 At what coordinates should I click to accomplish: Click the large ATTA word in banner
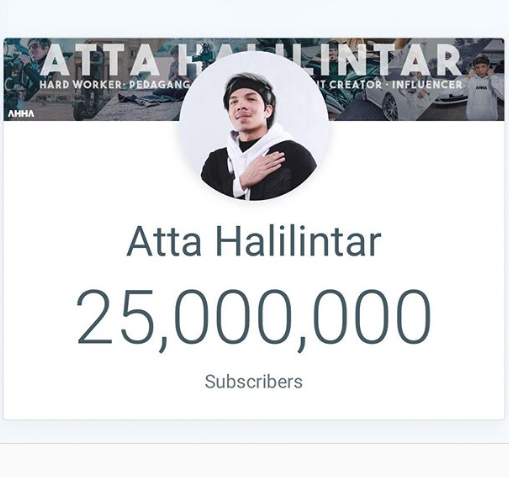coord(100,61)
